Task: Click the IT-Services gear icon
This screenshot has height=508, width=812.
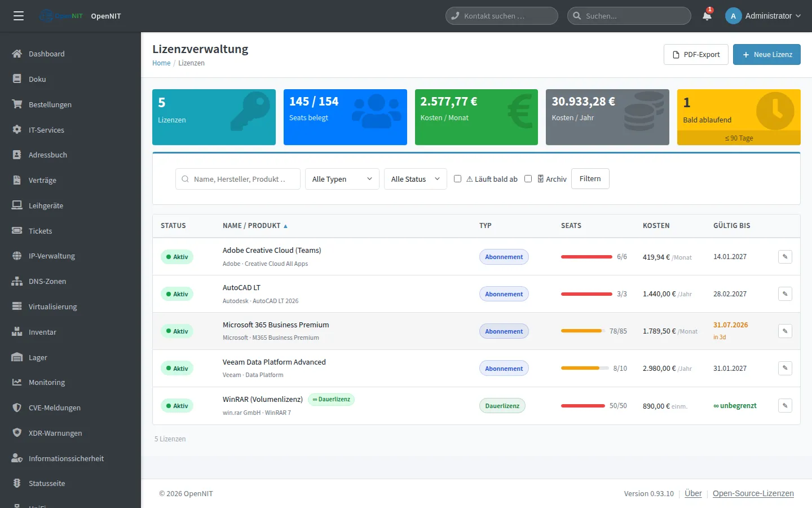Action: pos(17,130)
